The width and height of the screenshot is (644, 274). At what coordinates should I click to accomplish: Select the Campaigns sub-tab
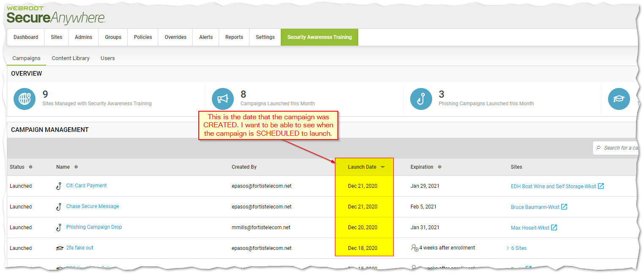pos(26,58)
